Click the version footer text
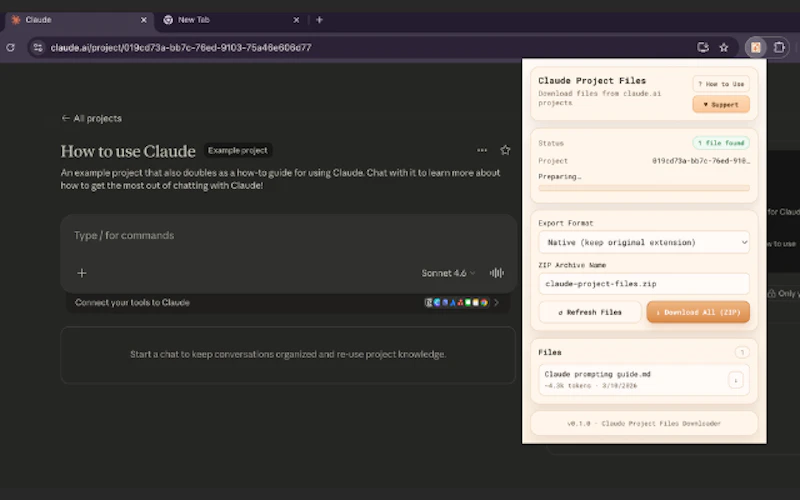Screen dimensions: 800x500 point(644,423)
